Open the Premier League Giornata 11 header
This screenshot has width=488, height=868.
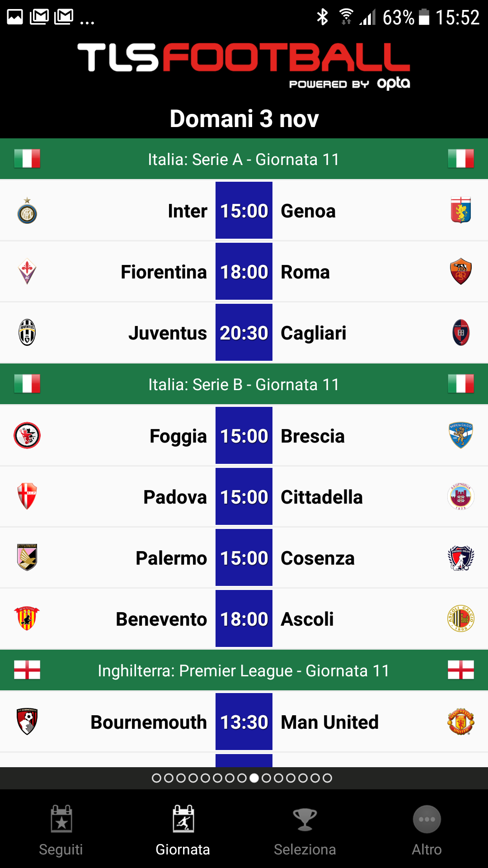tap(244, 670)
